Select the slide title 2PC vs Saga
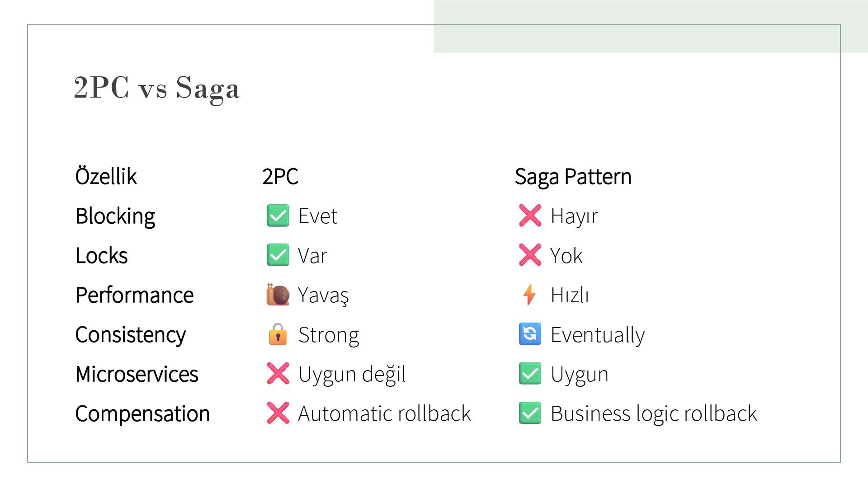Viewport: 868px width, 488px height. pyautogui.click(x=156, y=88)
